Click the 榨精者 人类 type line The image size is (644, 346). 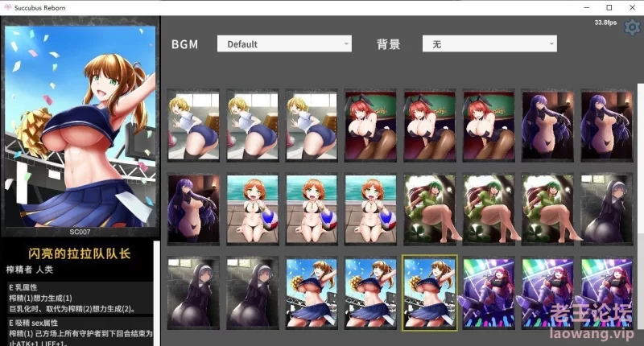pos(30,270)
